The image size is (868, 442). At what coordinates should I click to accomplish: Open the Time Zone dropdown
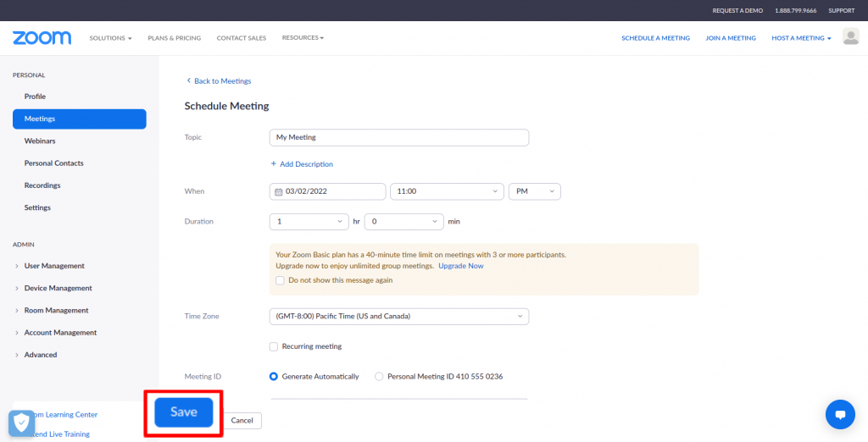coord(398,317)
